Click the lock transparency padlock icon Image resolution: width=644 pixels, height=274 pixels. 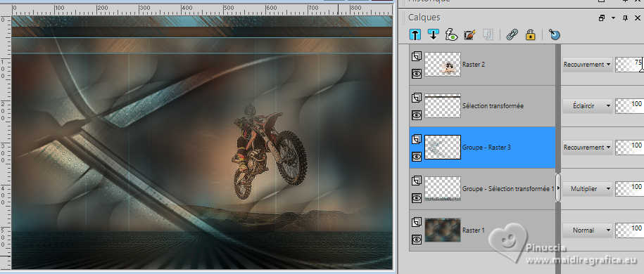click(530, 34)
